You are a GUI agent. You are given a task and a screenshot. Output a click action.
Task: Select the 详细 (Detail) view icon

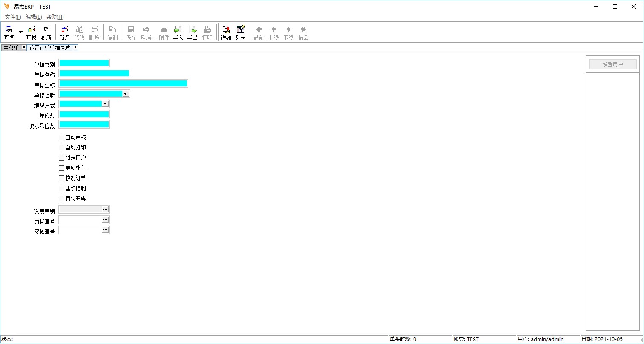(x=226, y=32)
